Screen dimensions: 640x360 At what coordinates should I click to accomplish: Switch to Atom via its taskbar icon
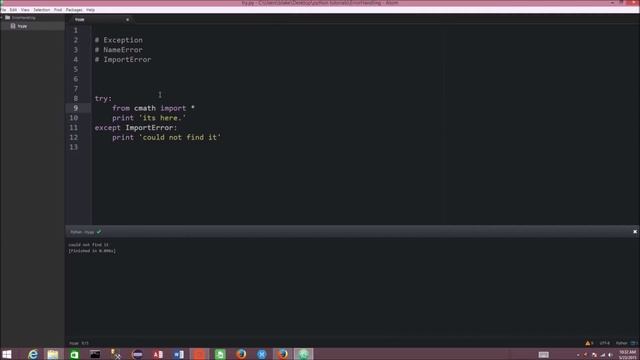coord(303,354)
